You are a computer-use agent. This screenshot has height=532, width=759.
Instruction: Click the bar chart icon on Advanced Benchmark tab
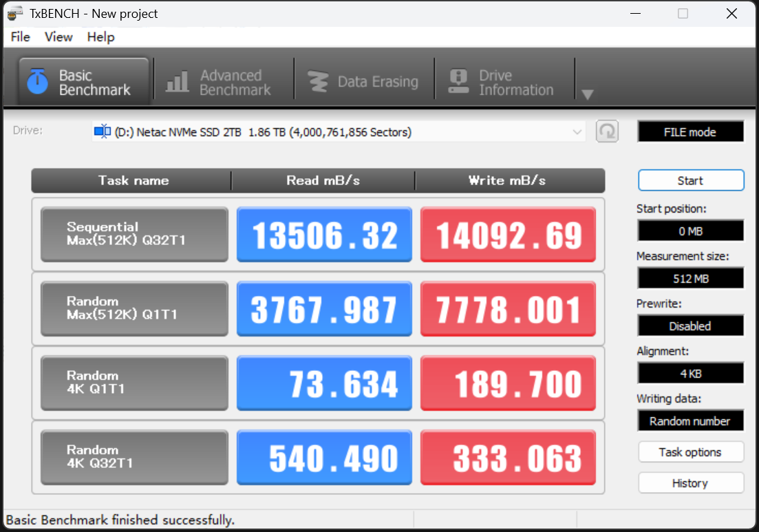tap(177, 81)
